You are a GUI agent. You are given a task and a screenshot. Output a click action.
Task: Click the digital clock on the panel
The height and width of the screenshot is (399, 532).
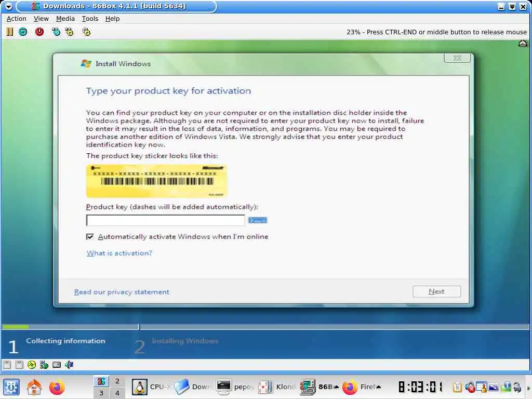coord(421,387)
